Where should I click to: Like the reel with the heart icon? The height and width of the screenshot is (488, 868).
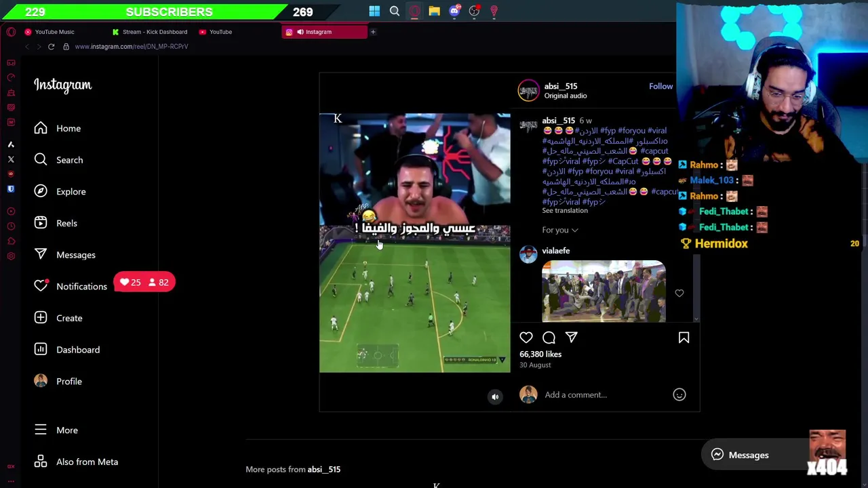(x=526, y=338)
